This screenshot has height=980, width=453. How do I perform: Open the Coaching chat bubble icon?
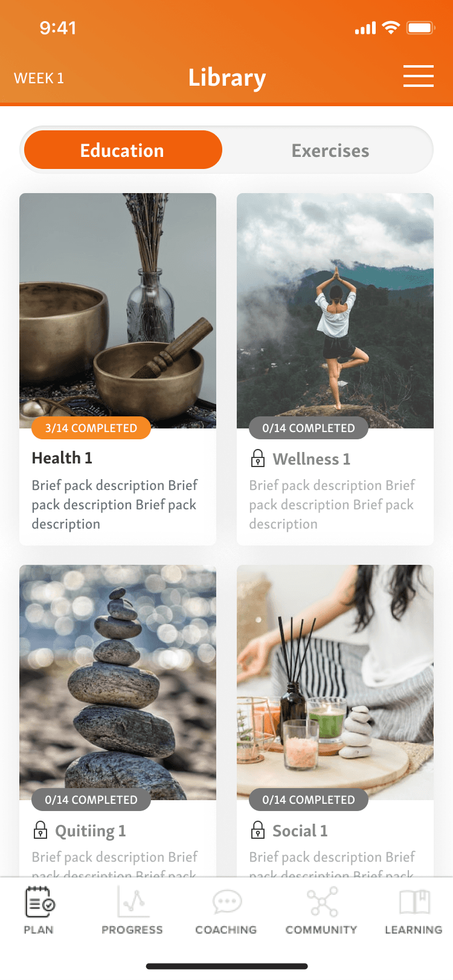pyautogui.click(x=227, y=902)
